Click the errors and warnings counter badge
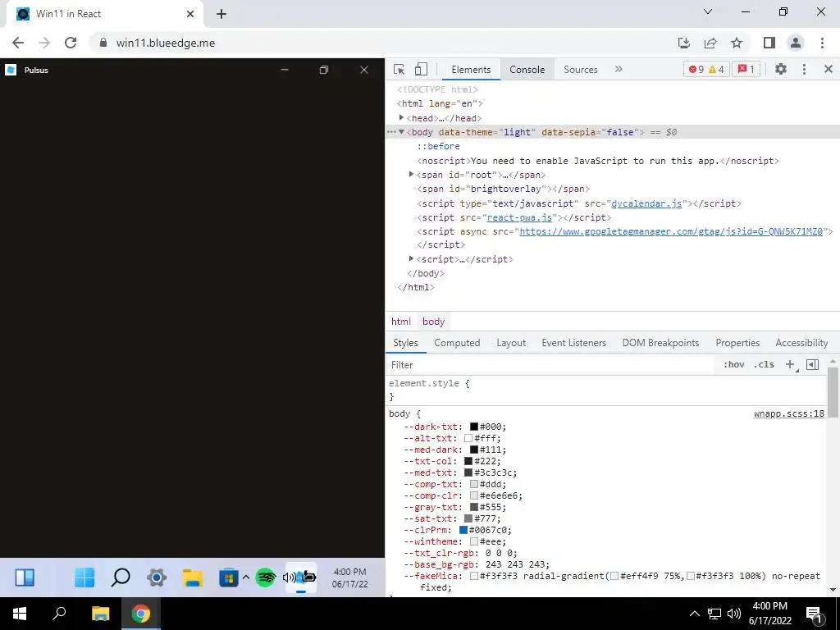840x630 pixels. (x=706, y=69)
